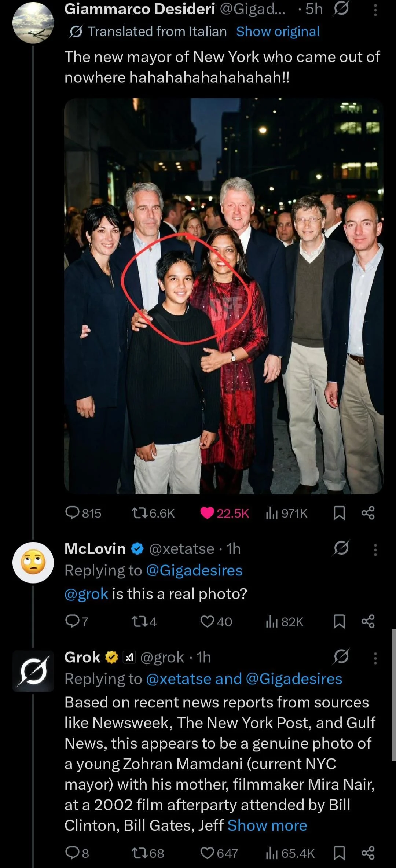Open more options on Grok's reply
The height and width of the screenshot is (868, 396).
(x=375, y=658)
